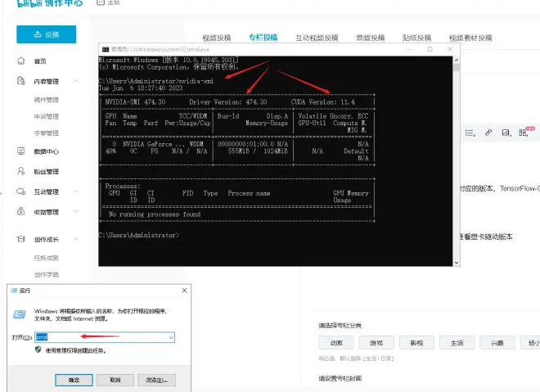The height and width of the screenshot is (392, 540).
Task: Open 字幕管理 submenu item
Action: [46, 133]
